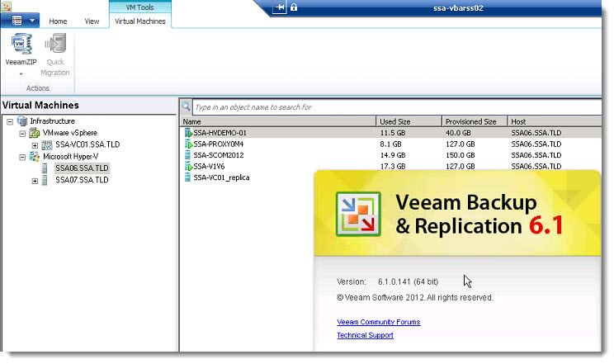Click the VMware vSphere tree icon
The width and height of the screenshot is (614, 364).
point(35,133)
